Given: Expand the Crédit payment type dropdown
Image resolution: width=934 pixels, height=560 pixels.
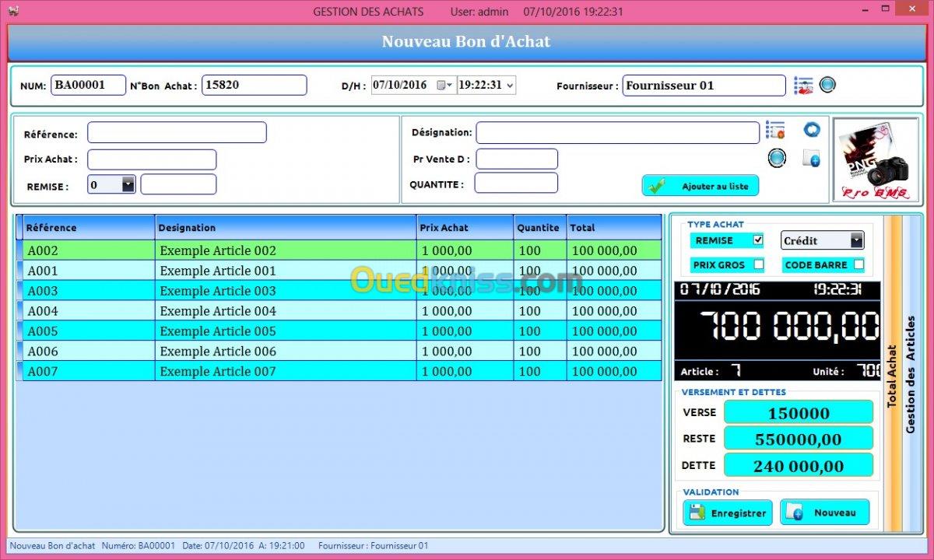Looking at the screenshot, I should click(x=856, y=240).
